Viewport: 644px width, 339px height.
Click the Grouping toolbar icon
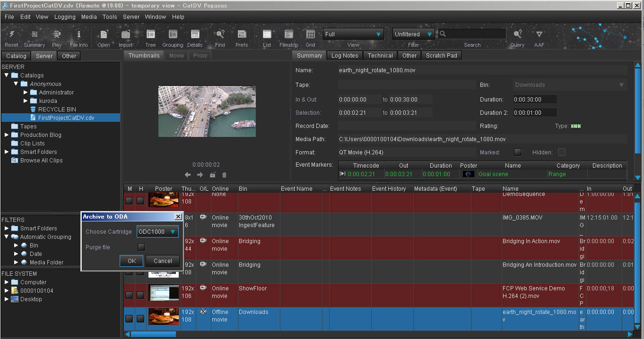173,34
